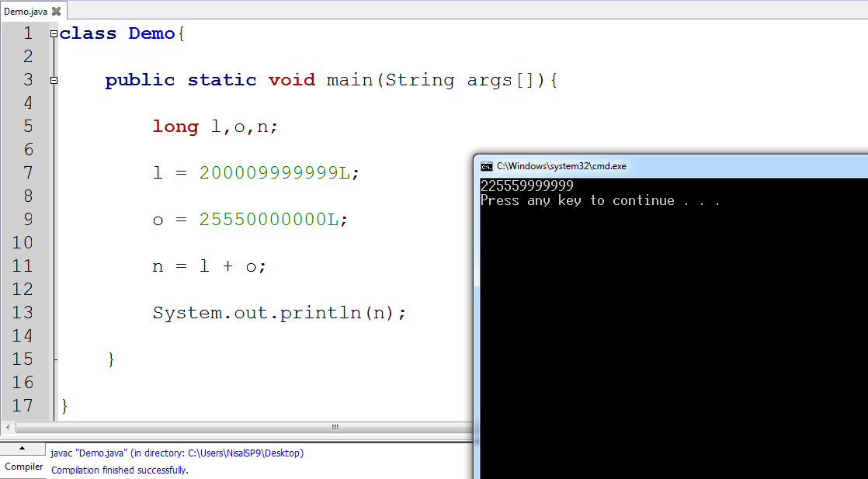Switch to the Demo.java editor tab

click(27, 12)
